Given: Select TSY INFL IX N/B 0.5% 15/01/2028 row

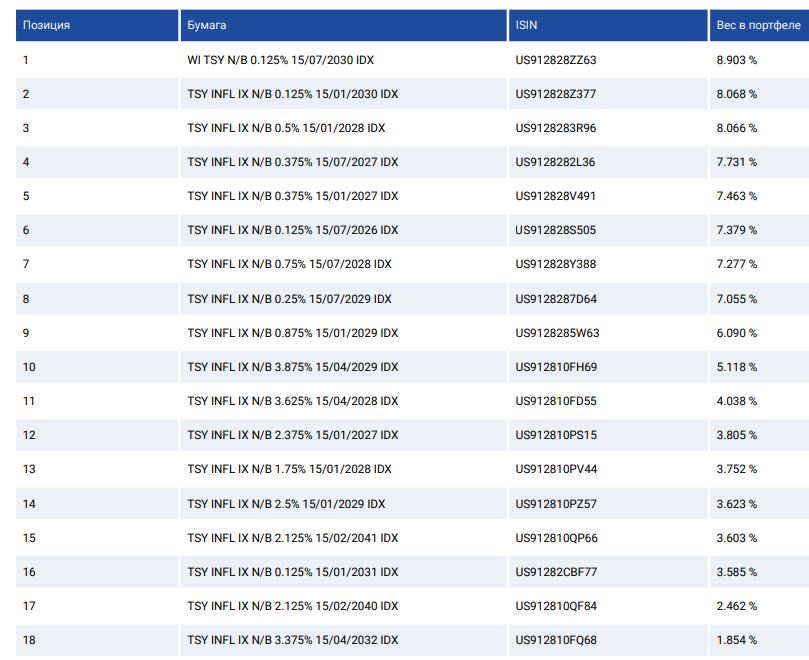Looking at the screenshot, I should (286, 128).
